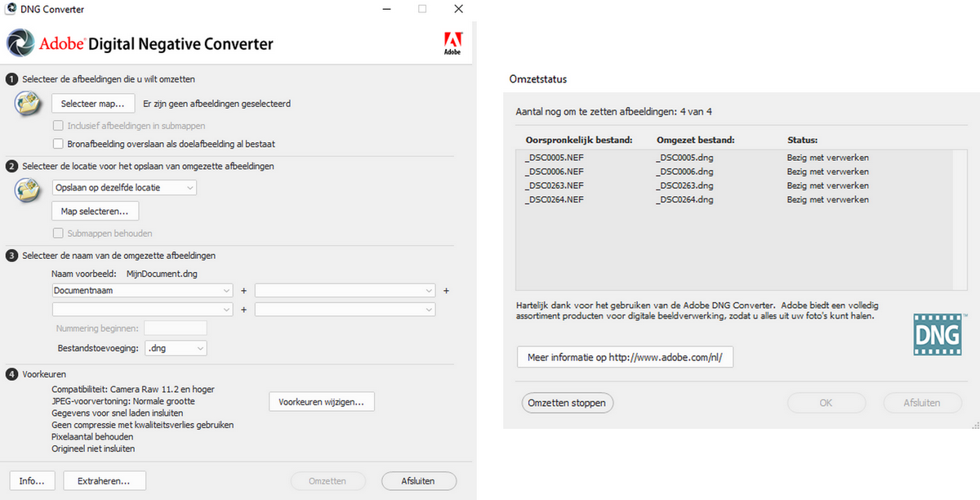The image size is (980, 500).
Task: Open the .dng Bestandstoevoeging dropdown
Action: 176,348
